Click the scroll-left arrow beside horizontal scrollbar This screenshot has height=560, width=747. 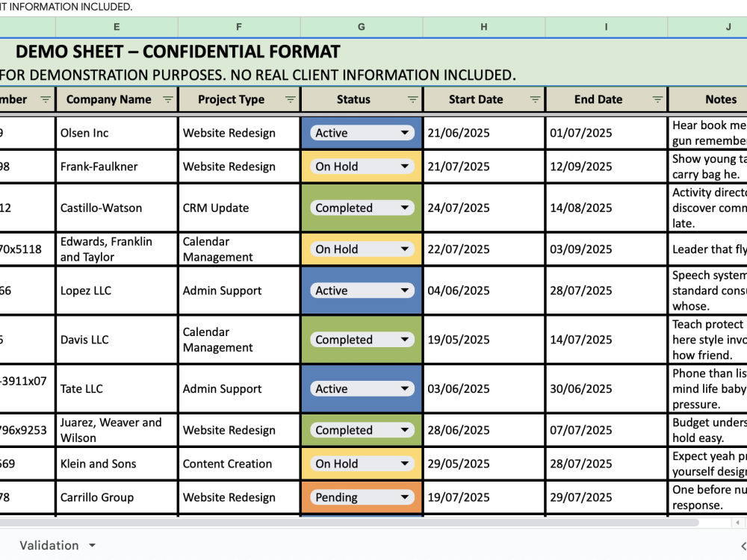click(737, 523)
